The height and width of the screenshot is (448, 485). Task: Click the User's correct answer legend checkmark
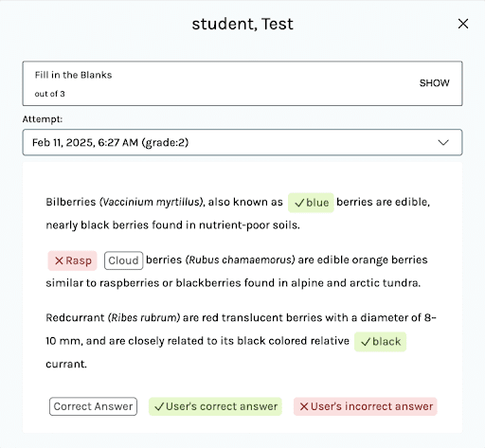[159, 406]
